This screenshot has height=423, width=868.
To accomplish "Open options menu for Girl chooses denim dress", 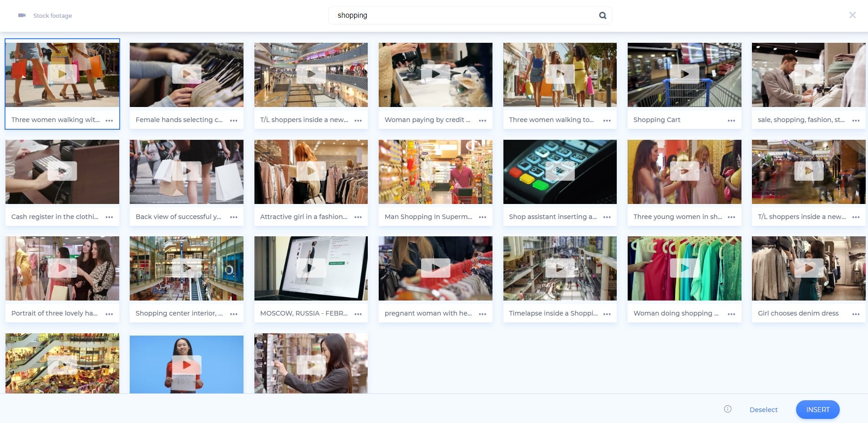I will point(856,314).
